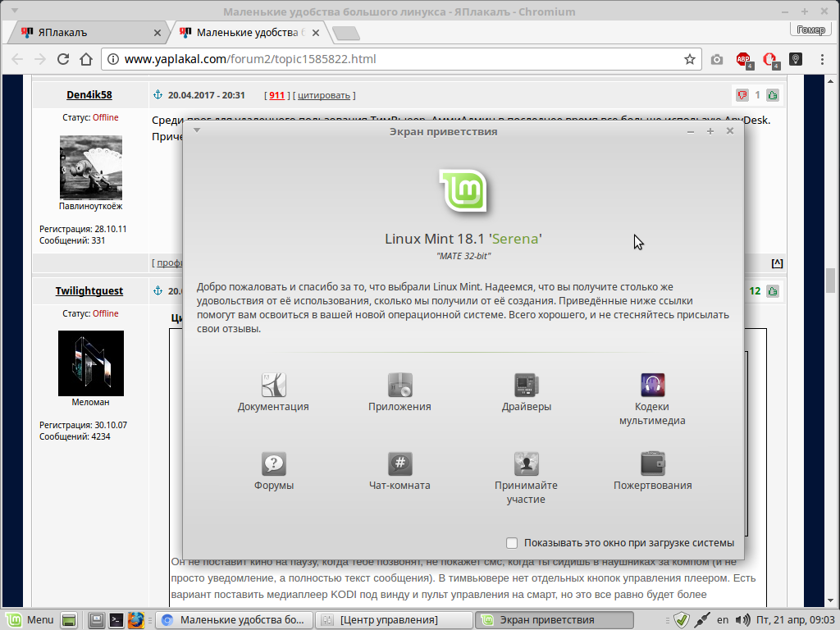Image resolution: width=840 pixels, height=630 pixels.
Task: Launch the file manager panel icon
Action: click(97, 620)
